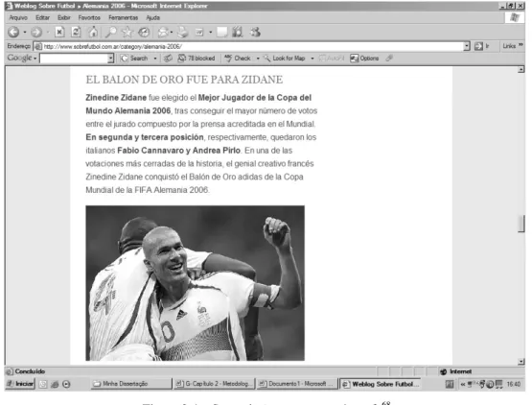Click the system tray clock 16:40

pyautogui.click(x=514, y=384)
